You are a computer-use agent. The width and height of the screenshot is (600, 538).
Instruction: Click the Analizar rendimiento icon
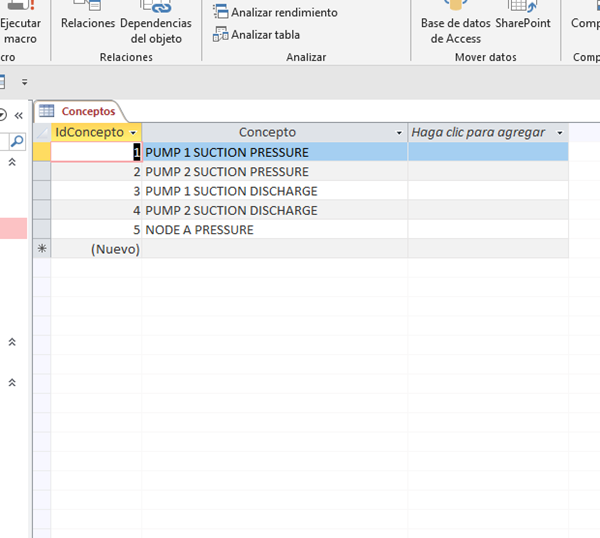[x=220, y=11]
